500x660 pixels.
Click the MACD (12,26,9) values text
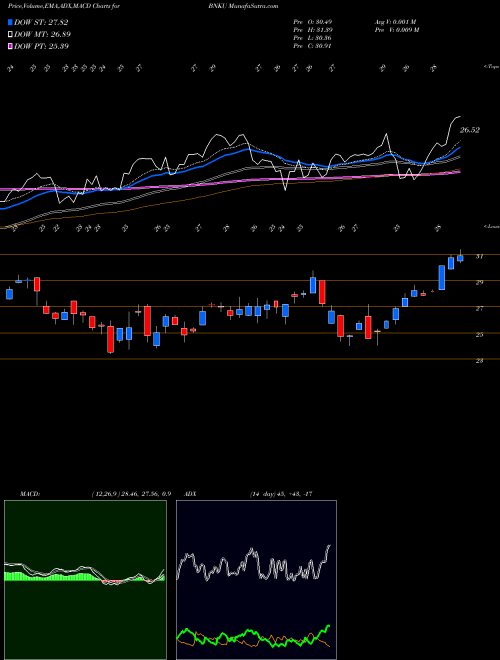(x=131, y=494)
